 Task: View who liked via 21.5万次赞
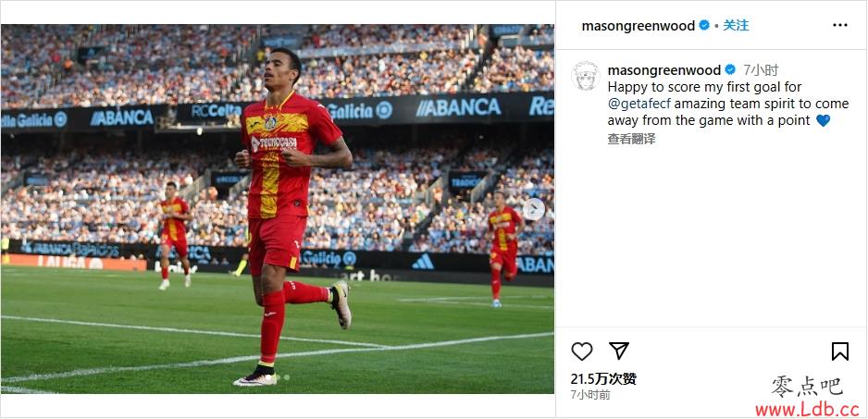click(x=603, y=378)
